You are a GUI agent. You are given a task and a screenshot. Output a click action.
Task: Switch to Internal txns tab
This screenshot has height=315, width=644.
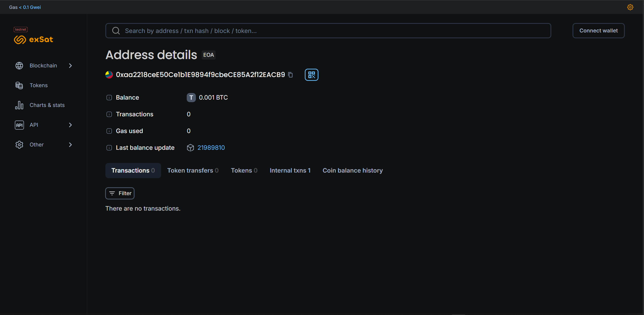pyautogui.click(x=290, y=171)
